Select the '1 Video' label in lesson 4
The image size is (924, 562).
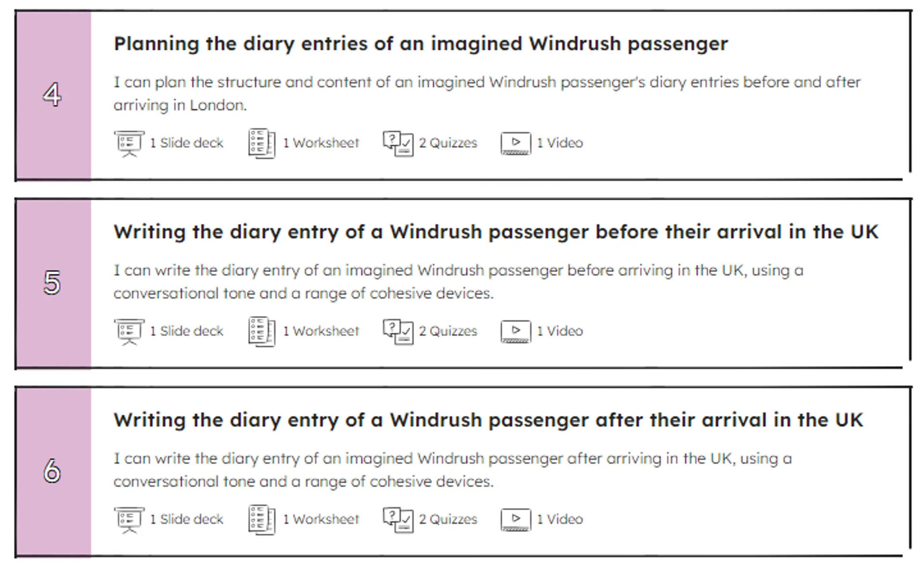point(560,143)
